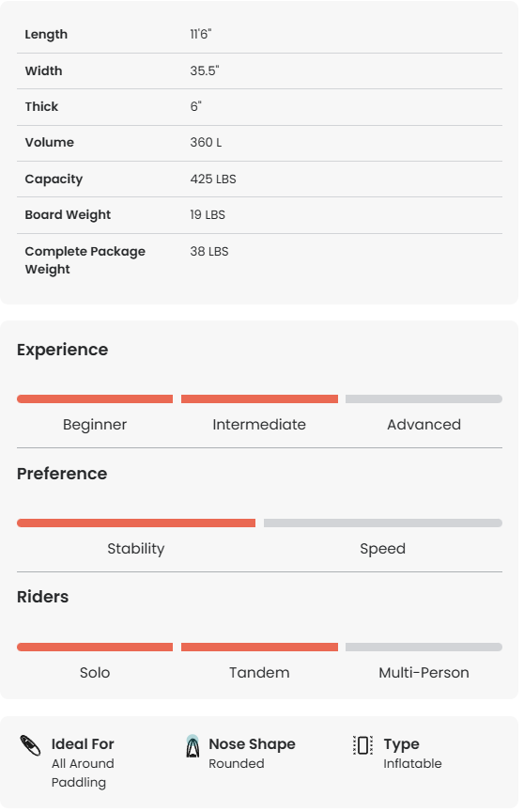Click the paddle board Ideal For icon
The width and height of the screenshot is (524, 812).
(x=30, y=745)
